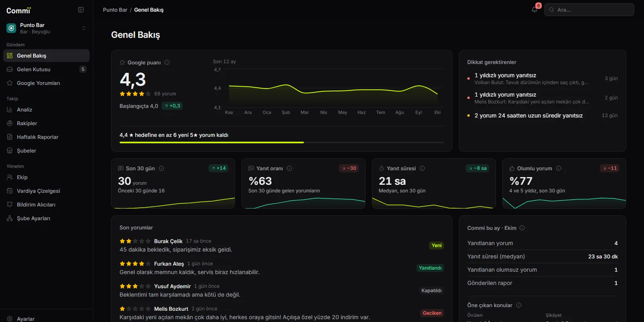Screen dimensions: 644x322
Task: Open 2 yorum 24 saatten uzun alert
Action: (543, 116)
